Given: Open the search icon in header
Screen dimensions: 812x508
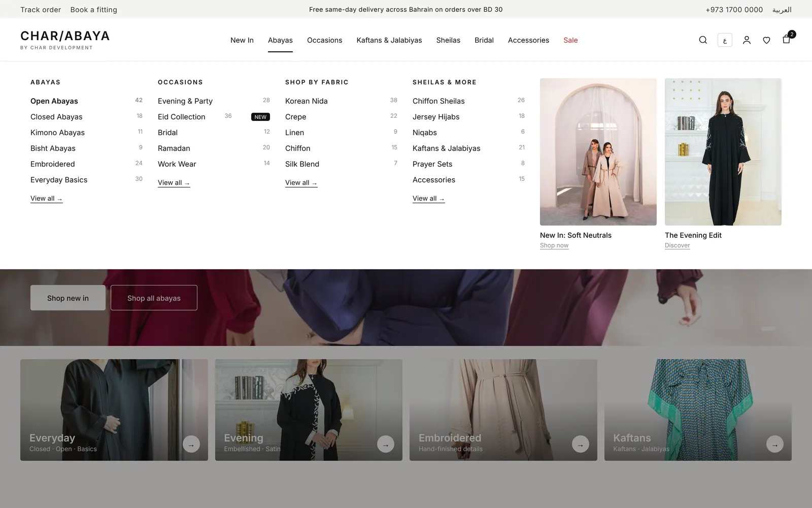Looking at the screenshot, I should point(703,40).
